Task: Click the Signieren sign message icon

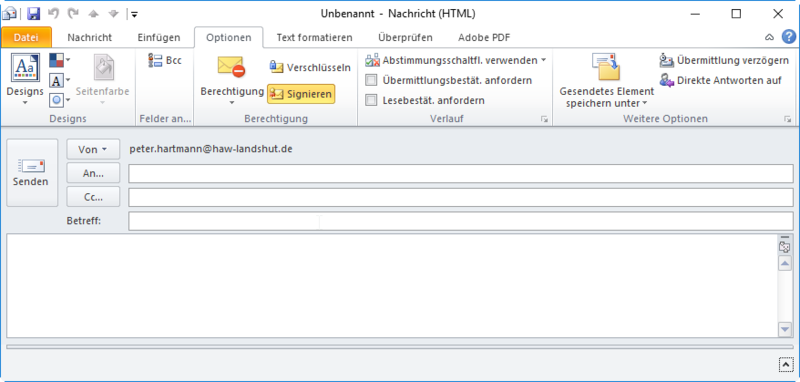Action: pos(276,94)
